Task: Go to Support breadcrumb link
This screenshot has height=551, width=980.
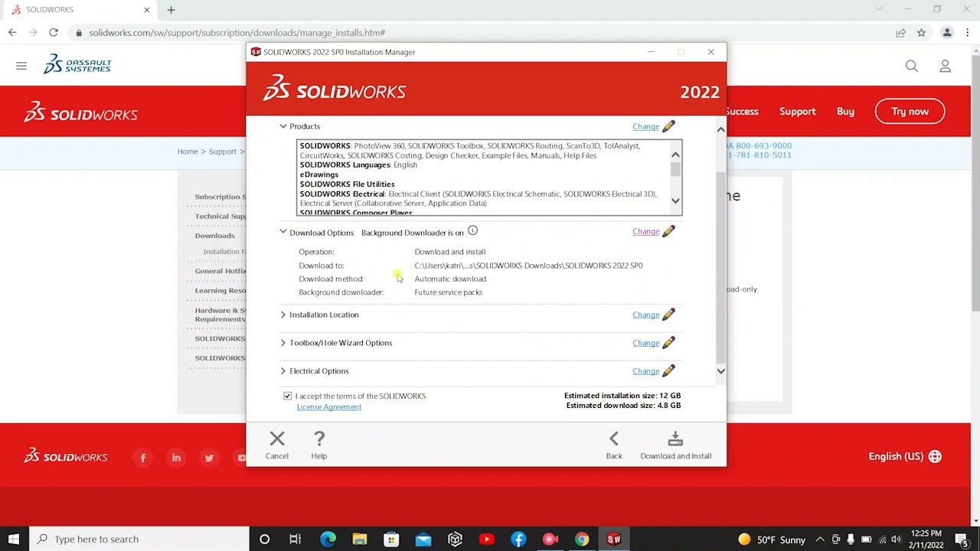Action: click(222, 152)
